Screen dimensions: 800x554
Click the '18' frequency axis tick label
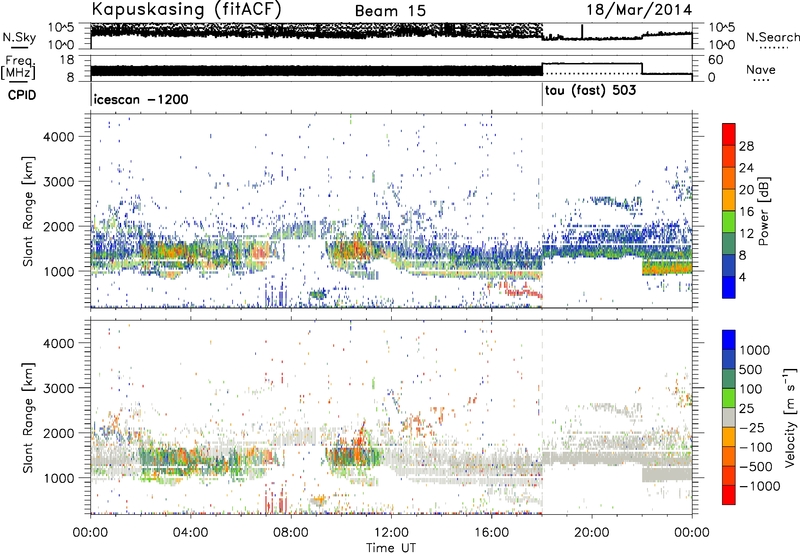pyautogui.click(x=67, y=60)
